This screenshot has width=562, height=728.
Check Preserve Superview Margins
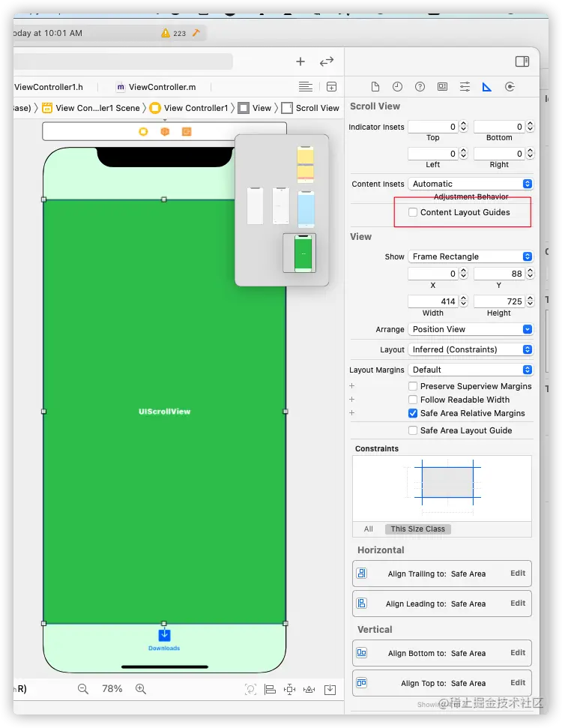tap(413, 386)
